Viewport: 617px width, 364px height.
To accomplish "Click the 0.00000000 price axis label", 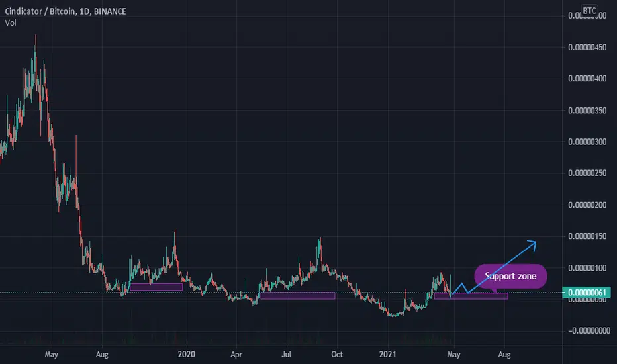I will (589, 330).
